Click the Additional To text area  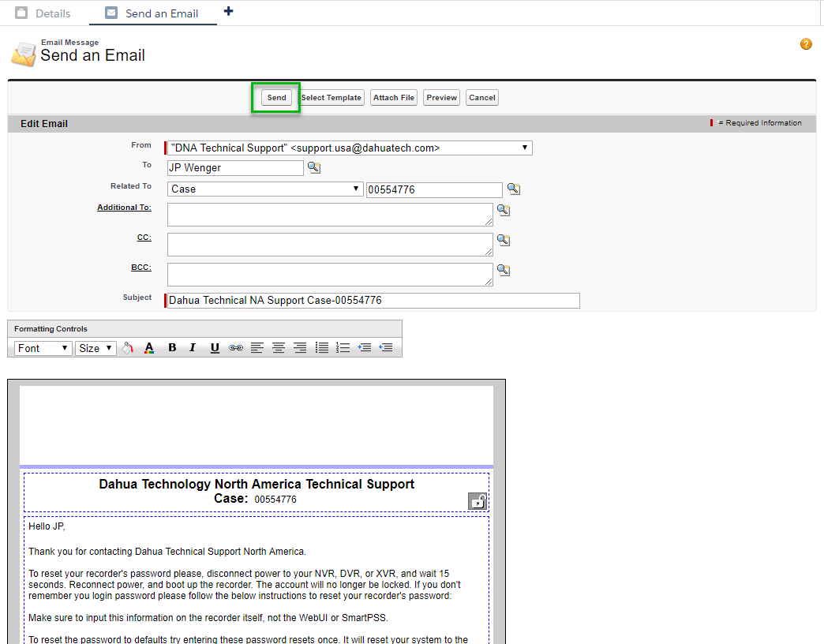[x=330, y=215]
